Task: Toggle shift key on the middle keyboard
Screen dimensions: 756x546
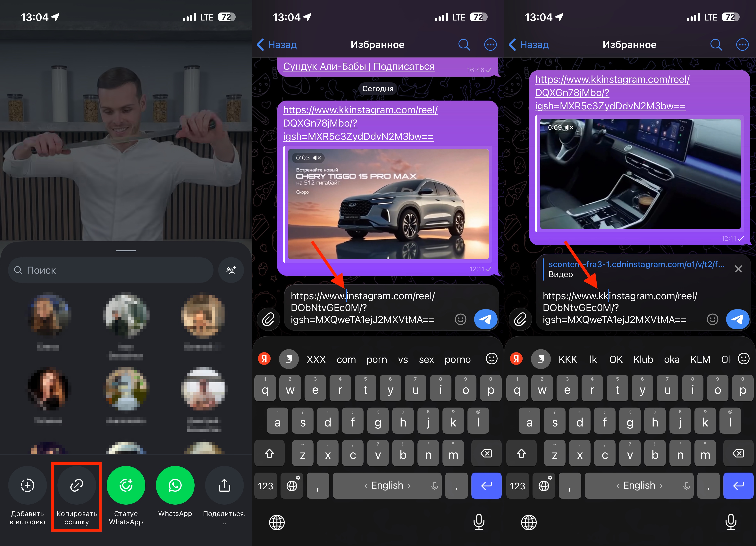Action: [269, 454]
